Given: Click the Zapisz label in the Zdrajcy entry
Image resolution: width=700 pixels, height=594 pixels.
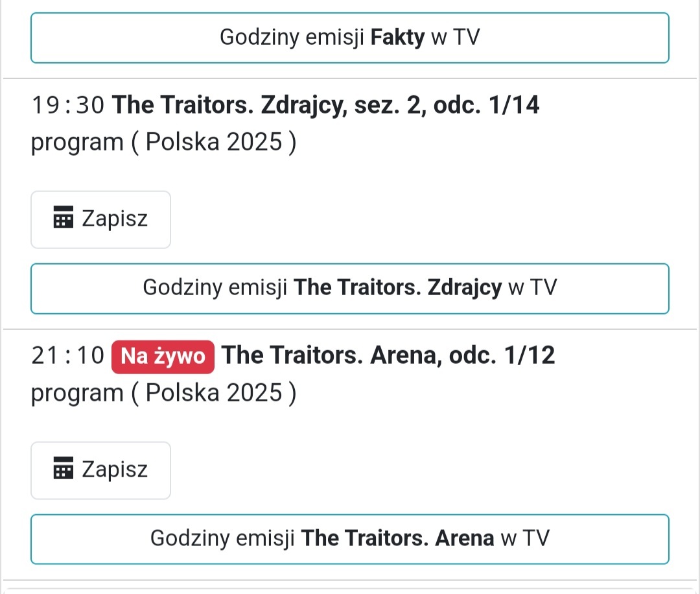Looking at the screenshot, I should pyautogui.click(x=115, y=219).
